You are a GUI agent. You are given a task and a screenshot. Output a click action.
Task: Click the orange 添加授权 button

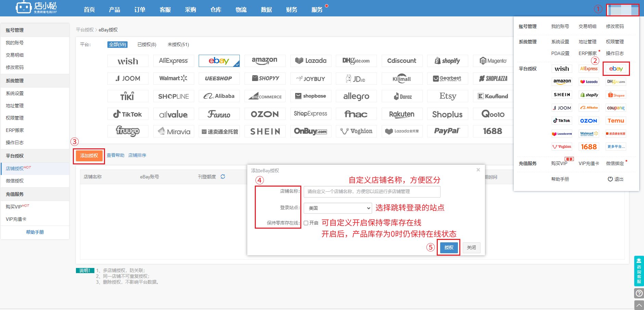[89, 156]
